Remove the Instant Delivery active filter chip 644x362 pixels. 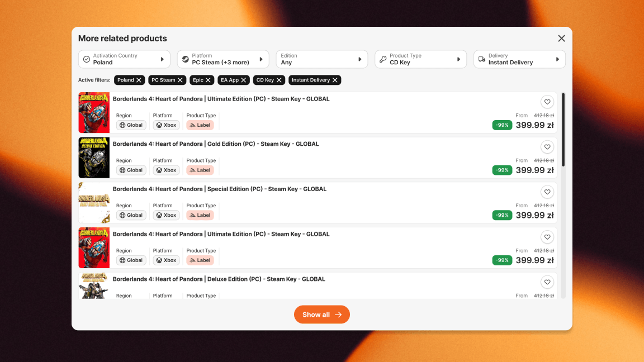tap(334, 80)
